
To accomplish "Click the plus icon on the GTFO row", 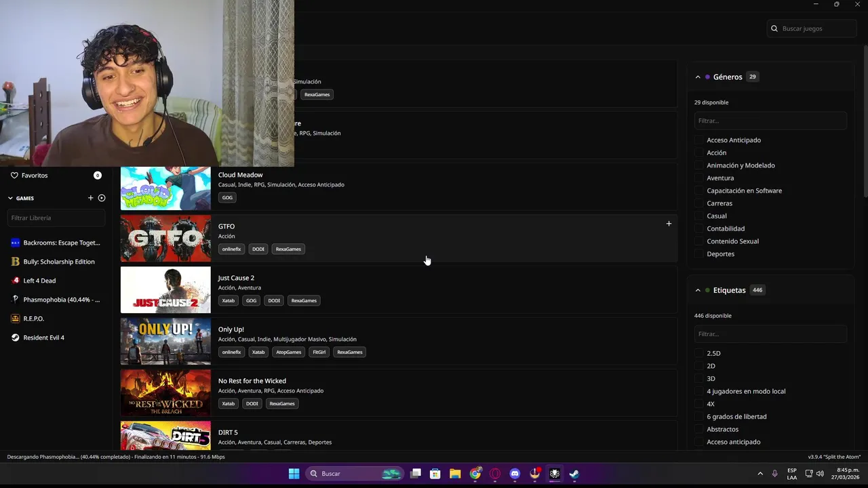I will coord(669,224).
